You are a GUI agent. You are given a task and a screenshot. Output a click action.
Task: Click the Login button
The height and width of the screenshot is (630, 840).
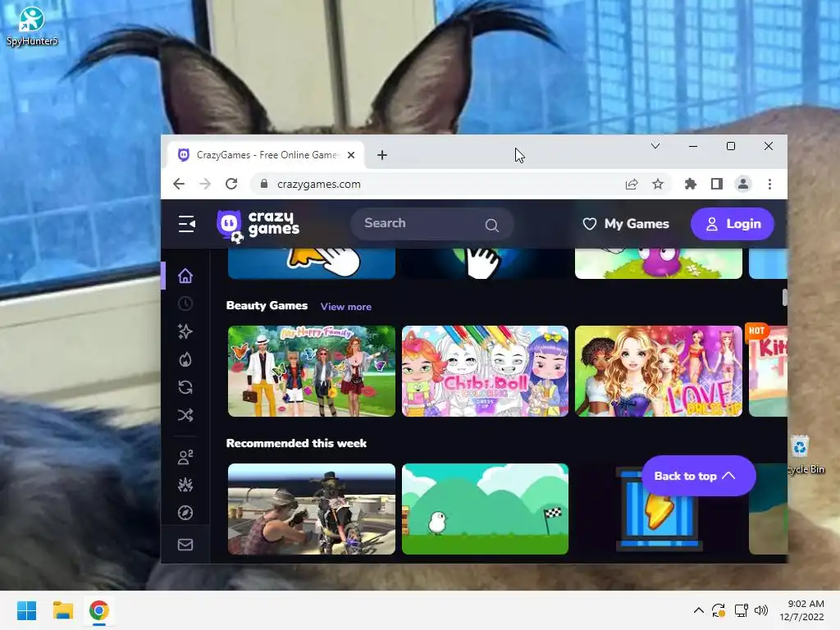(733, 224)
